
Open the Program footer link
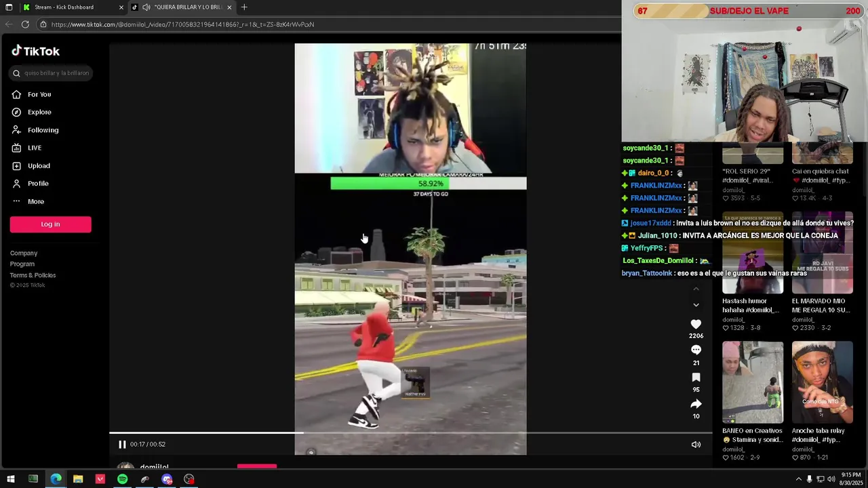click(22, 264)
